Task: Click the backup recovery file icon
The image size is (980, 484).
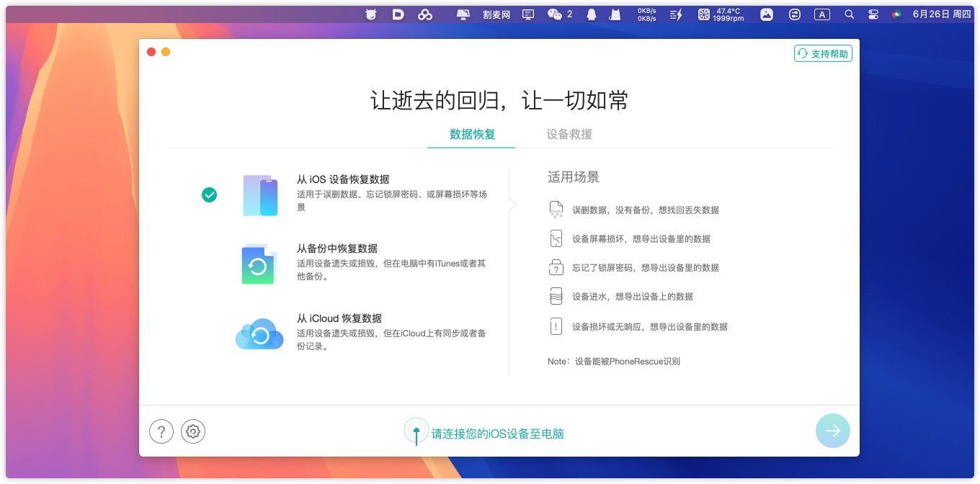Action: (258, 264)
